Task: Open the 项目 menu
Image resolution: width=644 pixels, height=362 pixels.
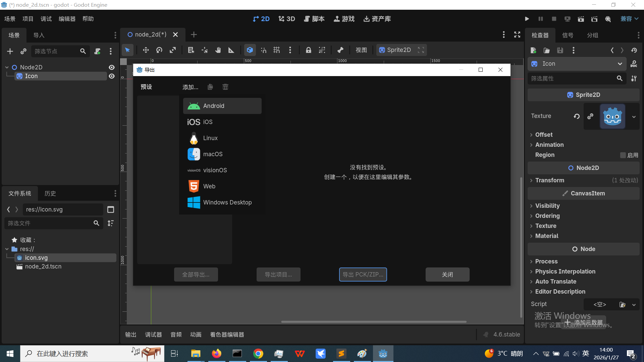Action: (28, 19)
